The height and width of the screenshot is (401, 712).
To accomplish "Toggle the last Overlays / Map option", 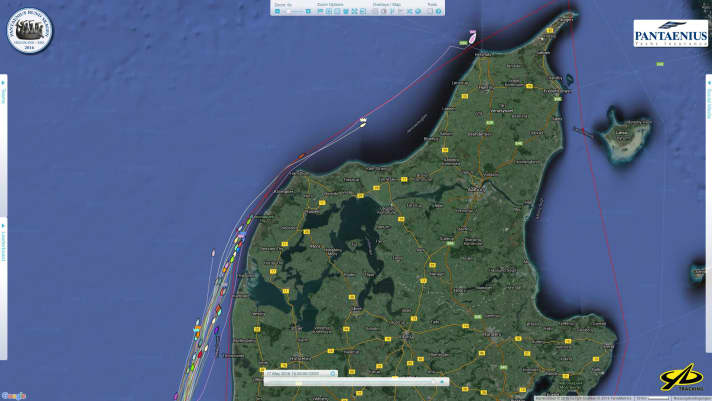I will (x=418, y=11).
